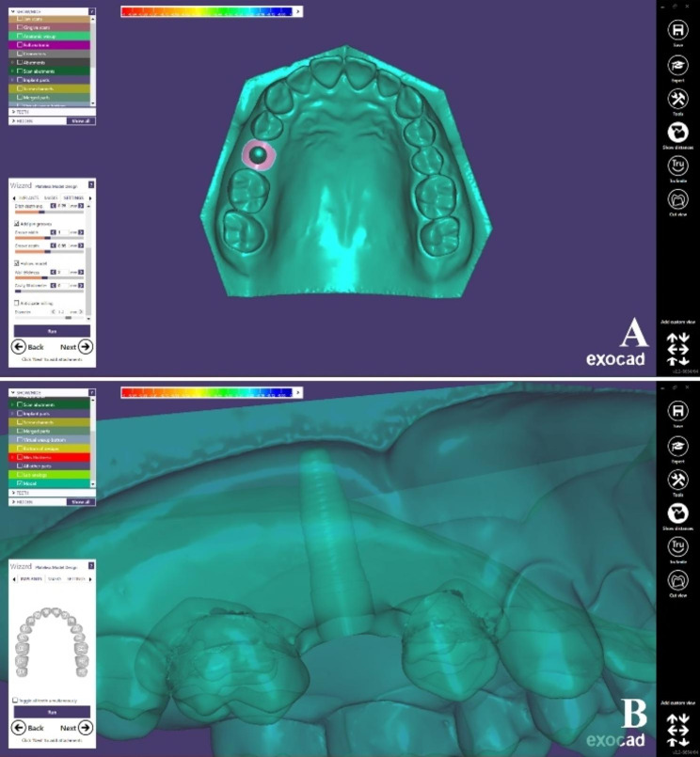This screenshot has width=700, height=757.
Task: Expand the Min. thickness row in panel B
Action: click(x=12, y=457)
